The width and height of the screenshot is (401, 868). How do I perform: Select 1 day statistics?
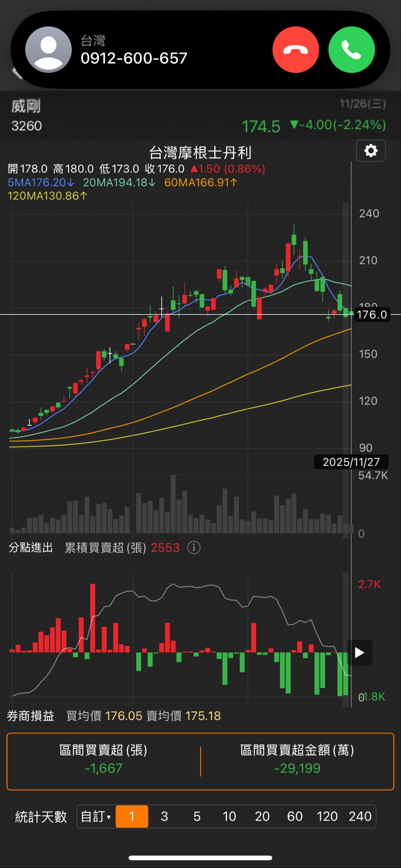(x=132, y=816)
